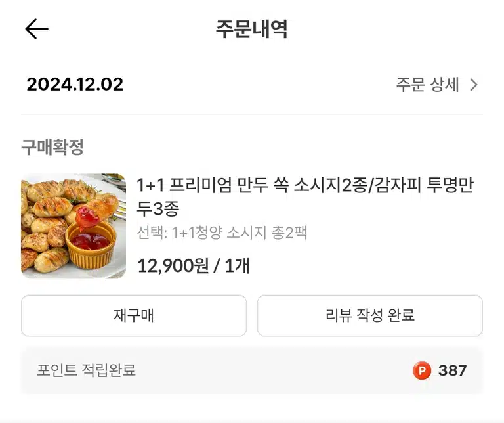Select the order date 2024.12.02
504x423 pixels.
(x=75, y=85)
